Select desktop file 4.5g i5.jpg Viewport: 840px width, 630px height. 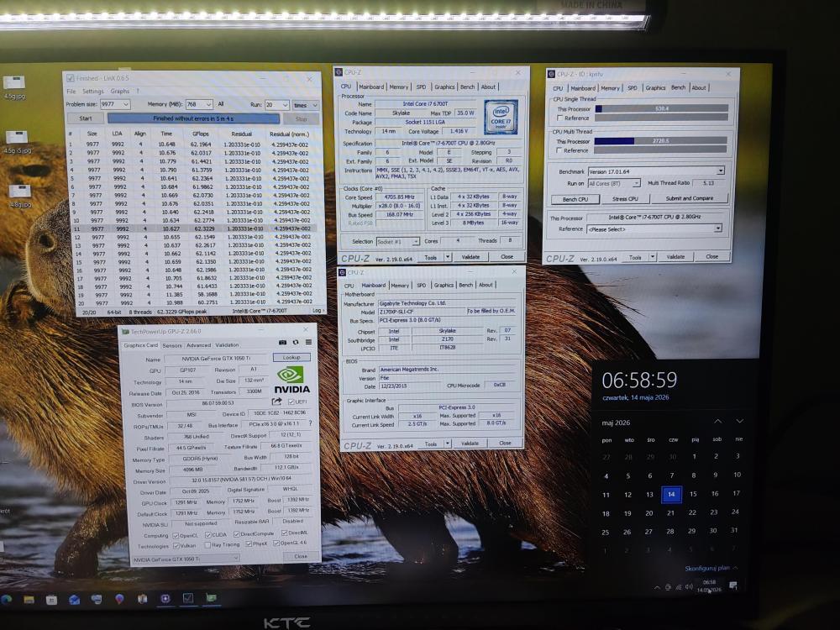click(17, 142)
